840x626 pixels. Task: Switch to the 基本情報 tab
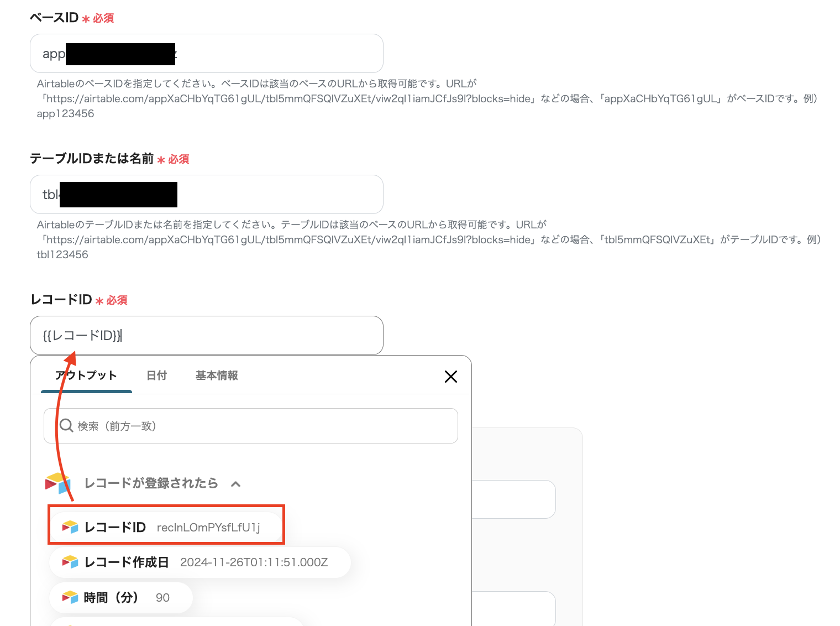216,375
